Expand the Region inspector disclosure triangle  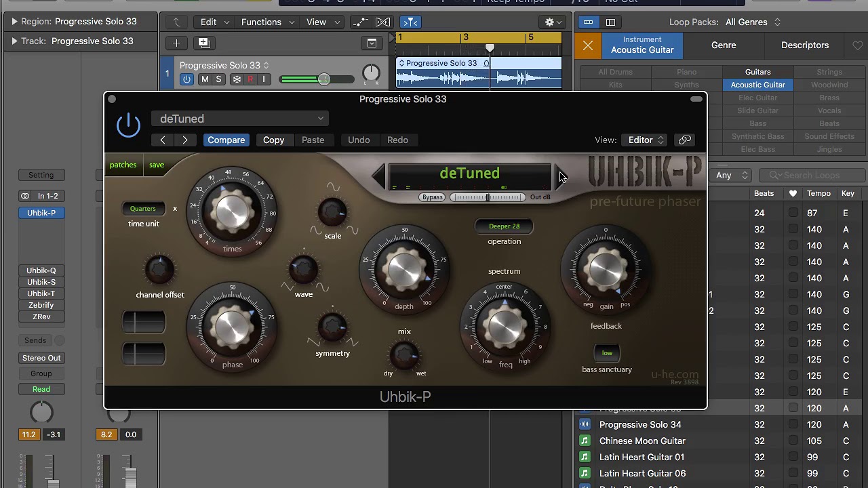tap(14, 22)
